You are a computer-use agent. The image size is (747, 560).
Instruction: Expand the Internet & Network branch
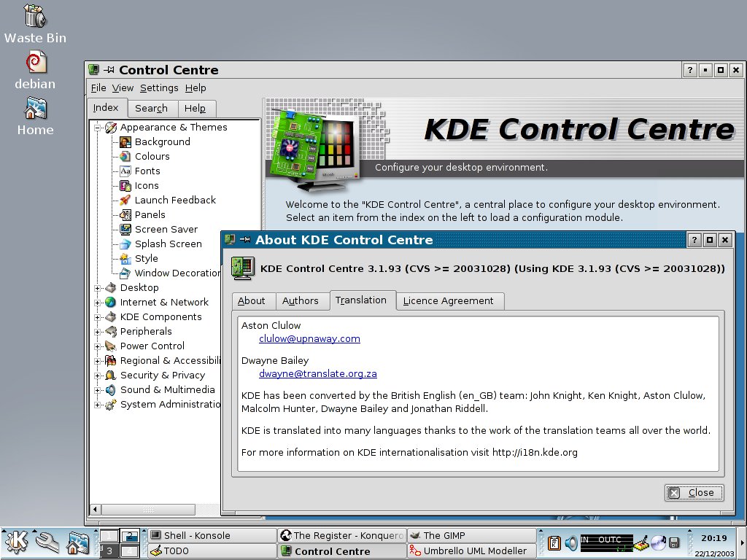coord(97,303)
